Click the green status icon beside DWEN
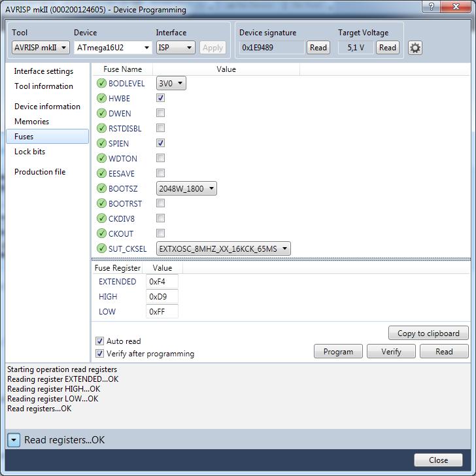 (101, 113)
